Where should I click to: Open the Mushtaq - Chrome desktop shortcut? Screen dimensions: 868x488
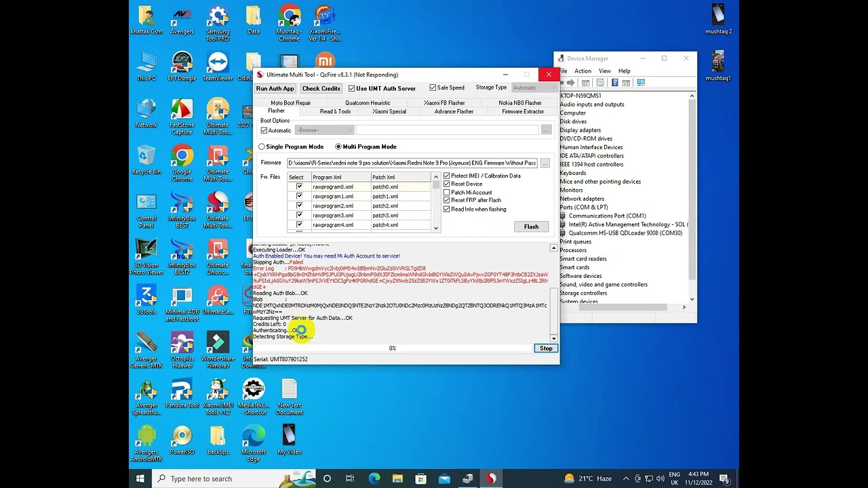tap(289, 24)
